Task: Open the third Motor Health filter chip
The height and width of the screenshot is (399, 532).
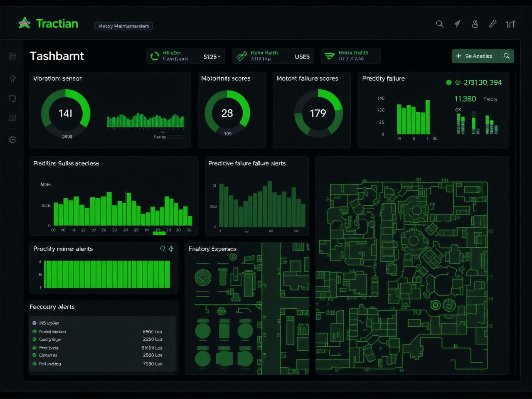Action: click(351, 56)
